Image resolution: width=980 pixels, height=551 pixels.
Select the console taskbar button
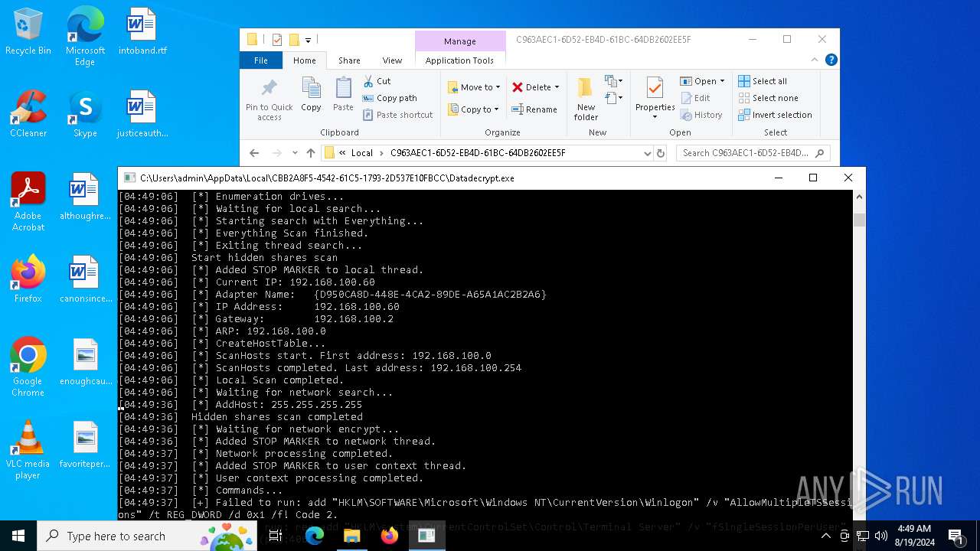(x=426, y=536)
